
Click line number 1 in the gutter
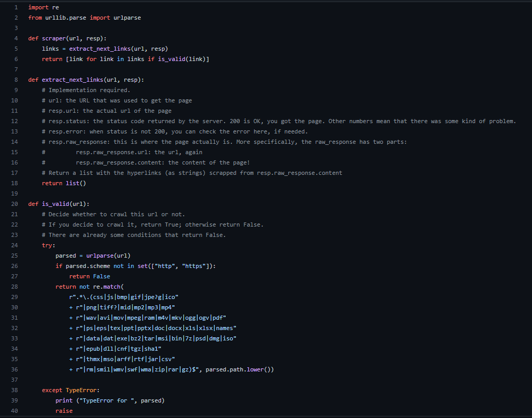[x=16, y=7]
